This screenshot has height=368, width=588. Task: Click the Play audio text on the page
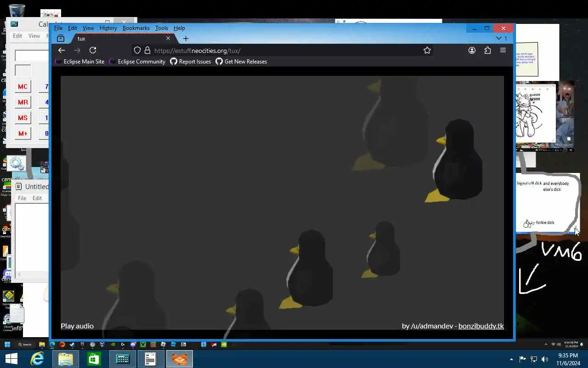(x=77, y=326)
